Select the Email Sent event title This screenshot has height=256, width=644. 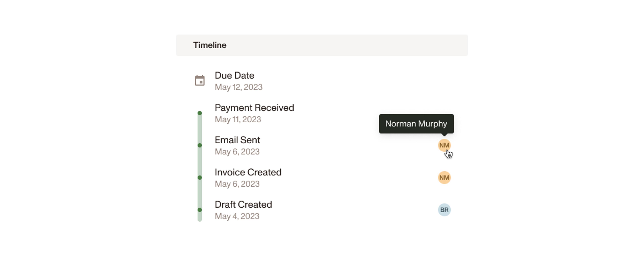coord(237,140)
